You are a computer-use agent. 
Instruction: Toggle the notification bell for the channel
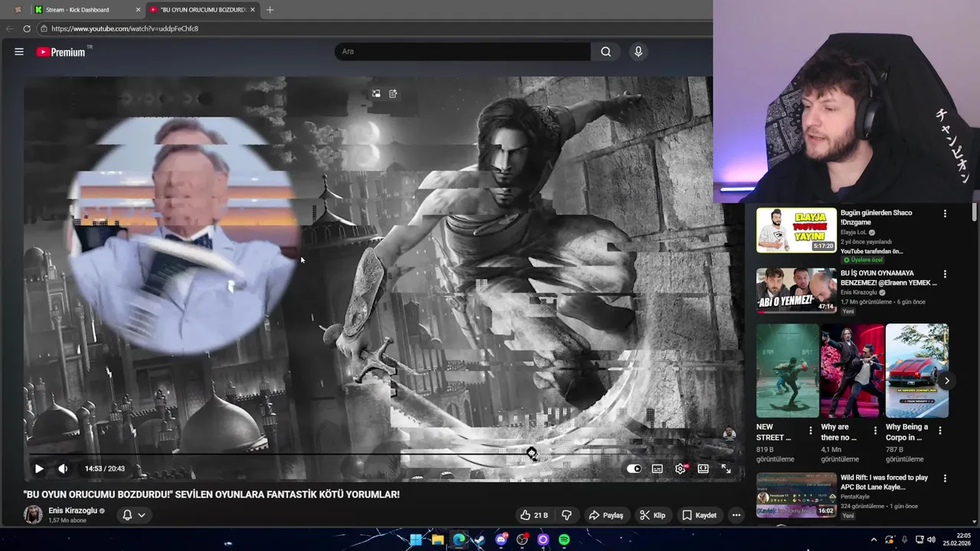click(x=127, y=515)
